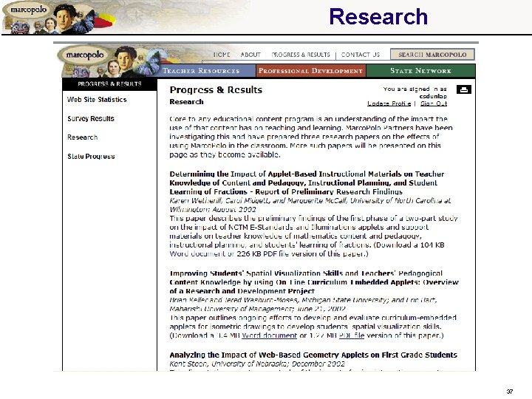Viewport: 532px width, 399px height.
Task: Open Web Site Statistics in sidebar
Action: pos(97,100)
